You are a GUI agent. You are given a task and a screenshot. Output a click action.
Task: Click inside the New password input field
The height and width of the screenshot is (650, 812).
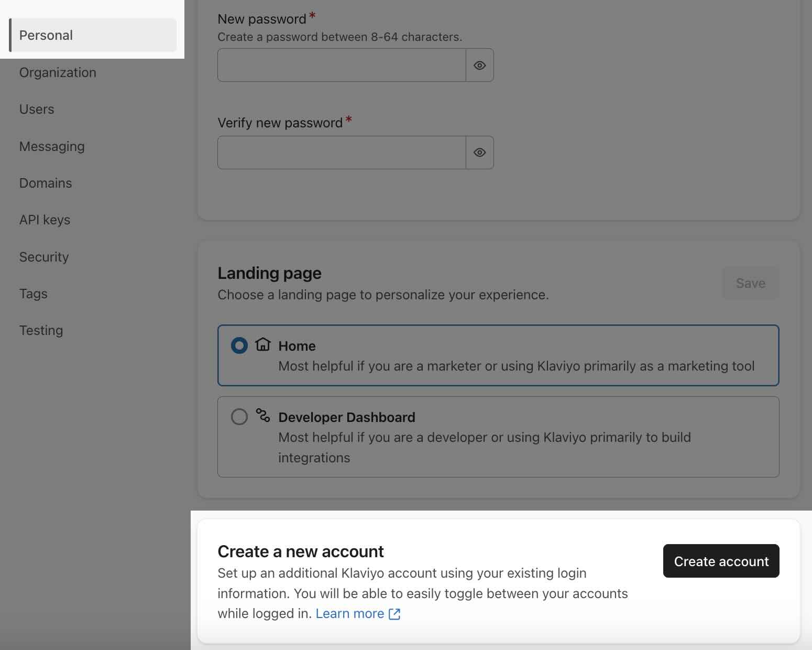pos(341,65)
